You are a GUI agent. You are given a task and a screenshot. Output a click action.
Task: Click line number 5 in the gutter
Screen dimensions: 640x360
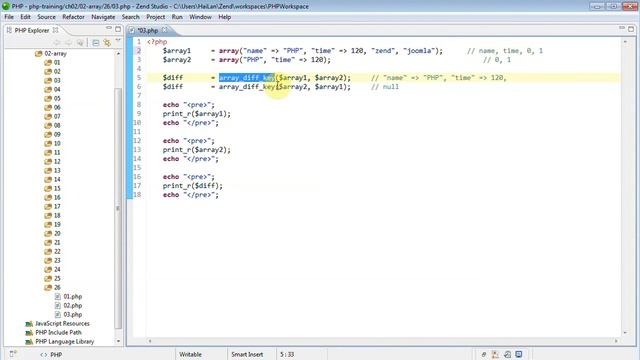[139, 78]
